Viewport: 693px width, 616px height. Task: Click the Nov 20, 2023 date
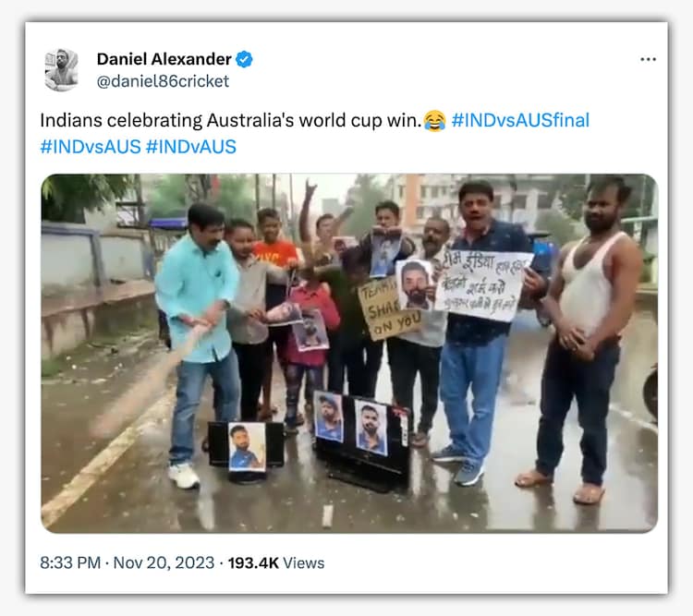164,563
